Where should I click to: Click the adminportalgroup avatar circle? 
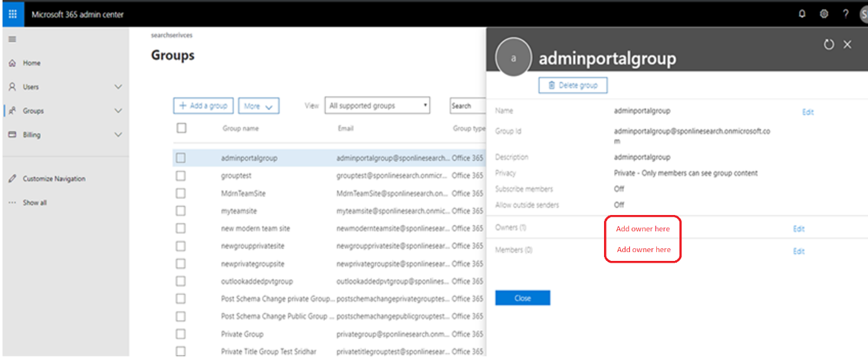514,58
